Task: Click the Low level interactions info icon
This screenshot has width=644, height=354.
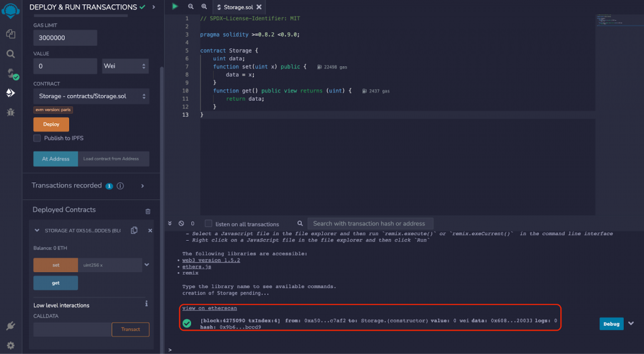Action: pos(146,304)
